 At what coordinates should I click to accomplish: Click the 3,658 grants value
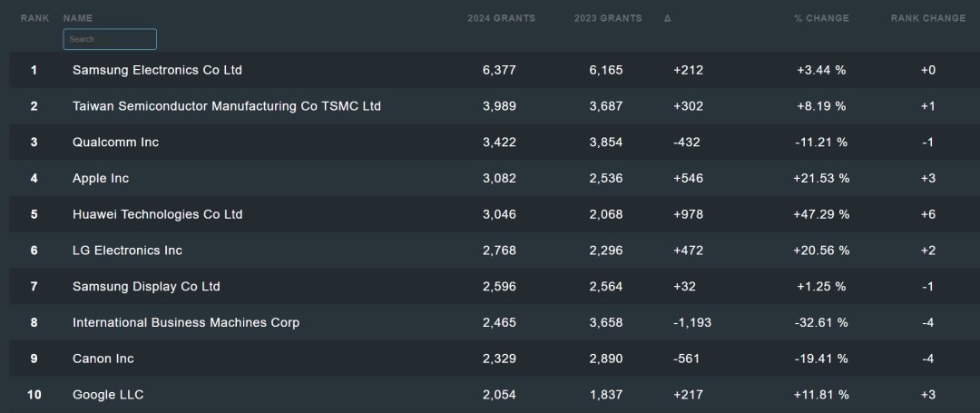coord(606,323)
